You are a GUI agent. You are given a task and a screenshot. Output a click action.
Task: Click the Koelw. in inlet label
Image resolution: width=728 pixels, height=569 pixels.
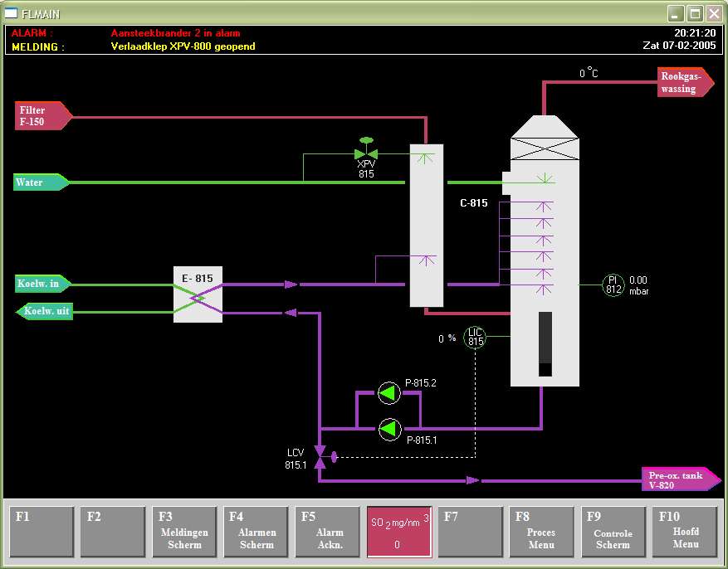pyautogui.click(x=41, y=284)
